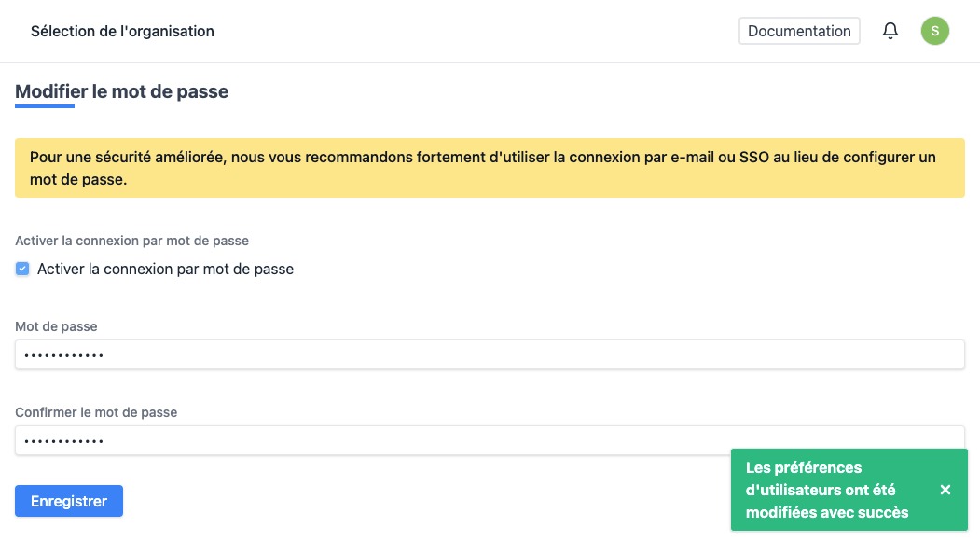Open the green user avatar menu
The width and height of the screenshot is (980, 554).
click(x=935, y=31)
